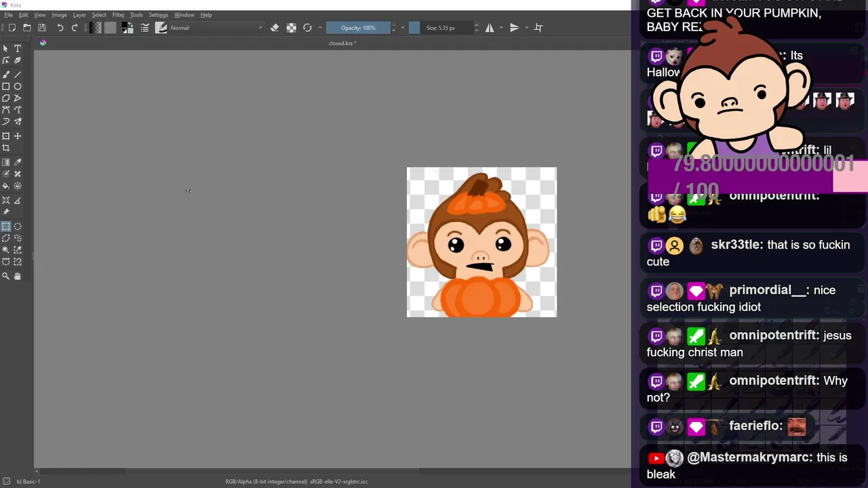Select the Contiguous Selection wand tool

coord(6,250)
